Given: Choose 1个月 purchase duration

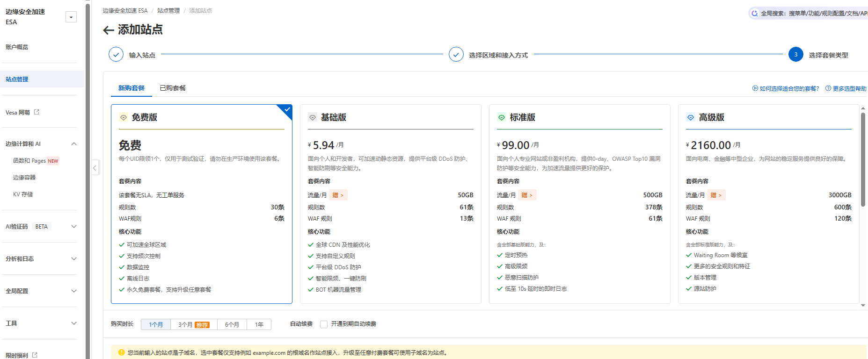Looking at the screenshot, I should 156,324.
